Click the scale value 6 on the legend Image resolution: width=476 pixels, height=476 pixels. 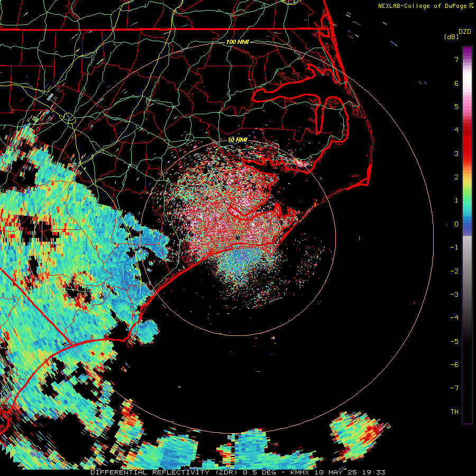456,83
